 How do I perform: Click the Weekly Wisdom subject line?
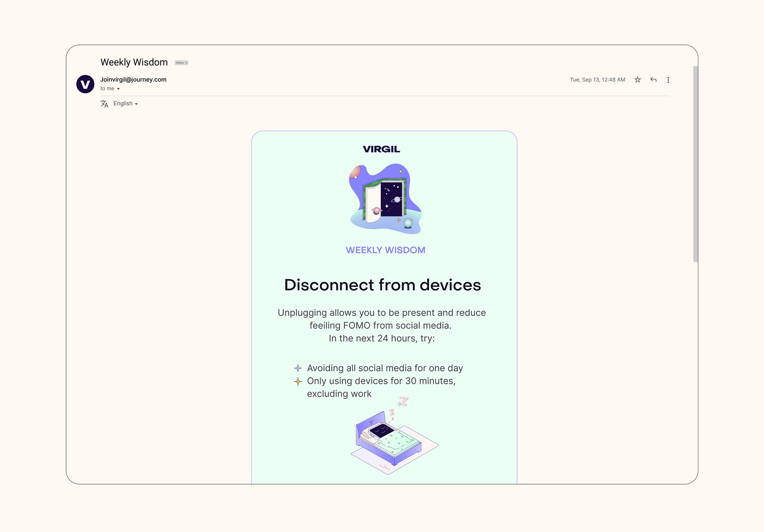pyautogui.click(x=134, y=62)
